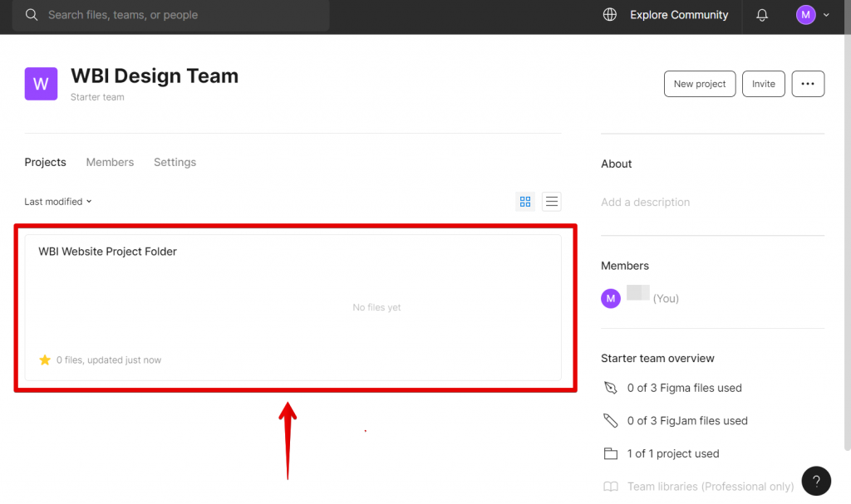Switch to grid view layout
Image resolution: width=851 pixels, height=504 pixels.
tap(524, 201)
